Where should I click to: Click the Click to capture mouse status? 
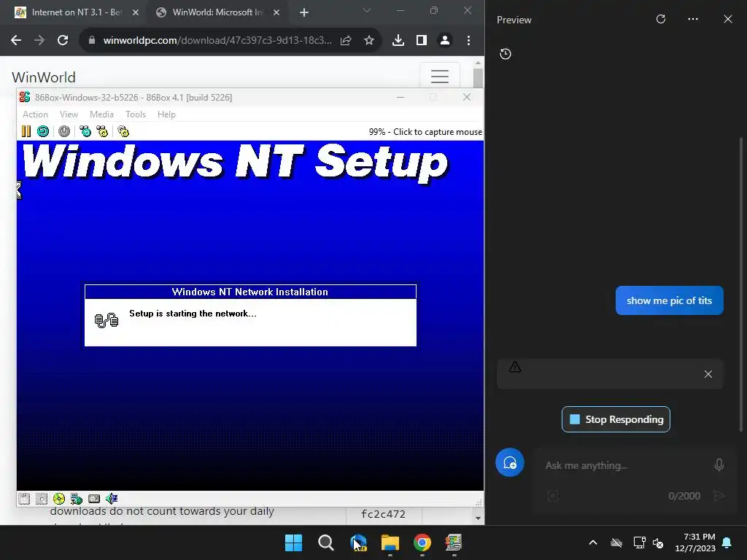point(425,132)
